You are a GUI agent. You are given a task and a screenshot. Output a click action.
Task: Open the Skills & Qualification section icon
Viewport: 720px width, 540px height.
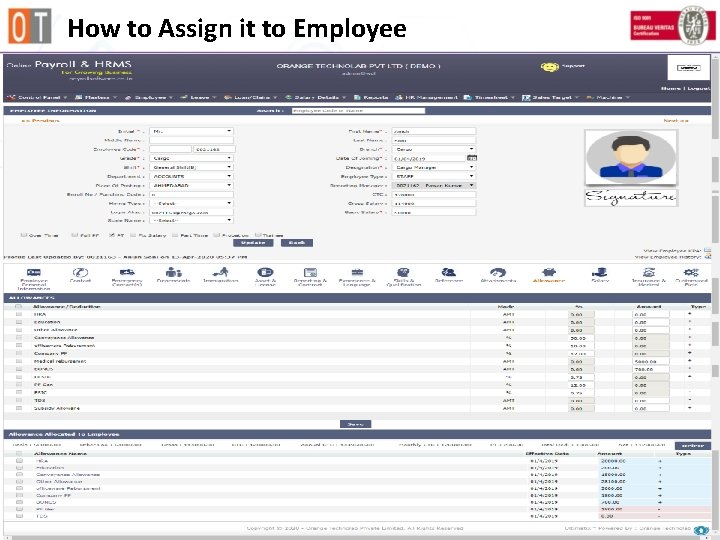403,272
